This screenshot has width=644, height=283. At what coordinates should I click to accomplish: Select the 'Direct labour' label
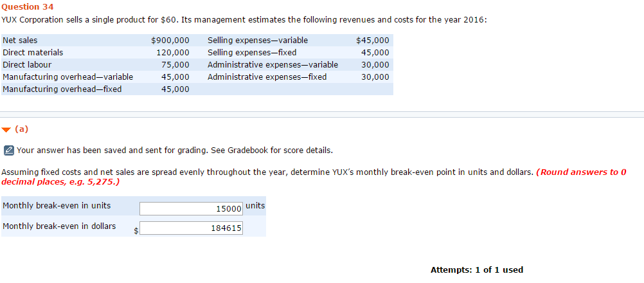pyautogui.click(x=27, y=65)
